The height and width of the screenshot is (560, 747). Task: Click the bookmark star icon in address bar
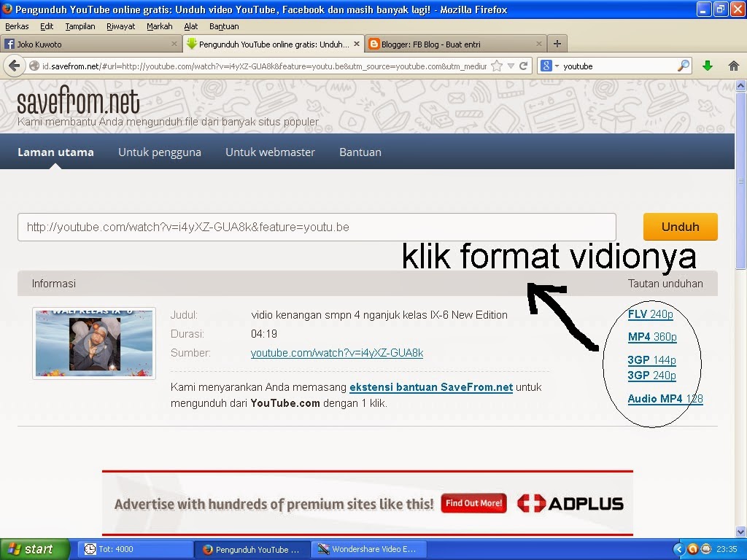(x=496, y=66)
